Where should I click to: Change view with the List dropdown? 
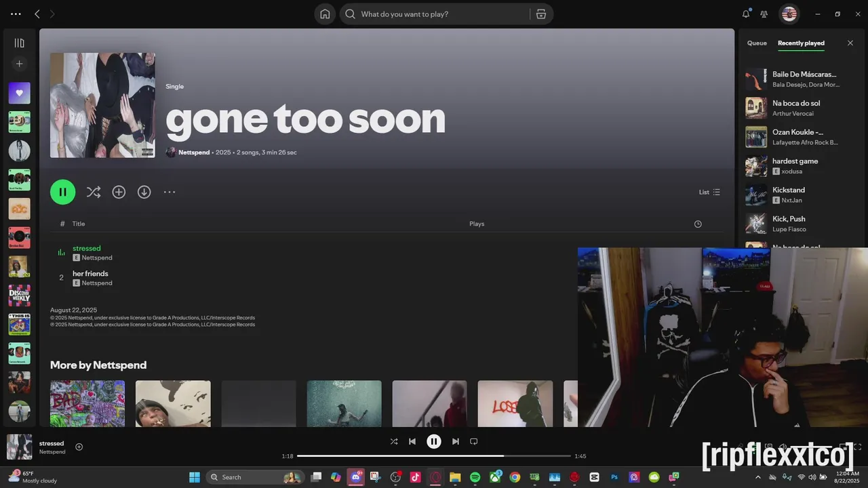(709, 192)
